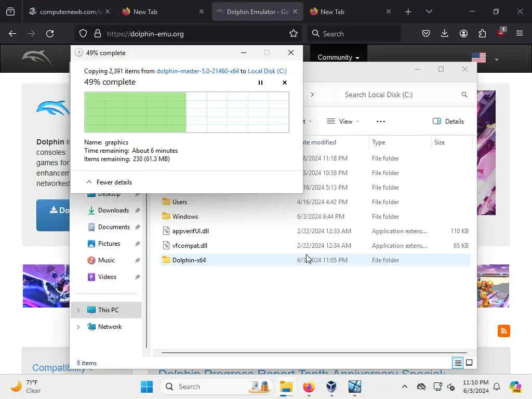Select the appverifUI.dll file

tap(190, 231)
